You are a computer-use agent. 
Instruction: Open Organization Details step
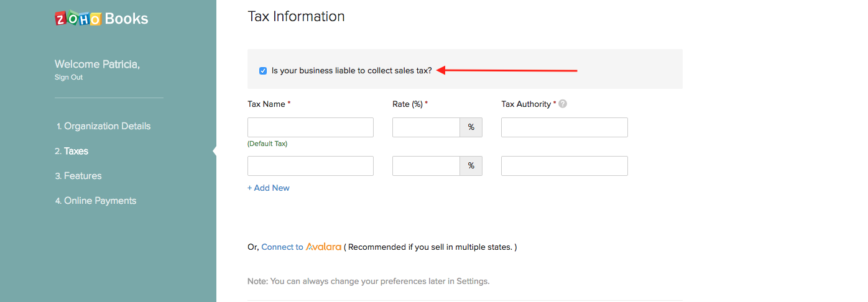107,126
